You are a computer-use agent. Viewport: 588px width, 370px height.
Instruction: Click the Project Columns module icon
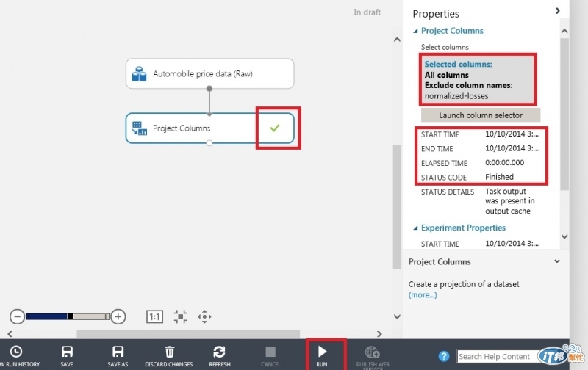point(139,128)
